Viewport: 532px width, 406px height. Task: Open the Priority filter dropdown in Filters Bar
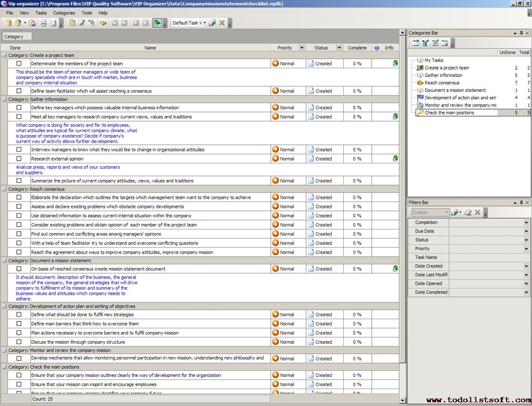point(526,248)
